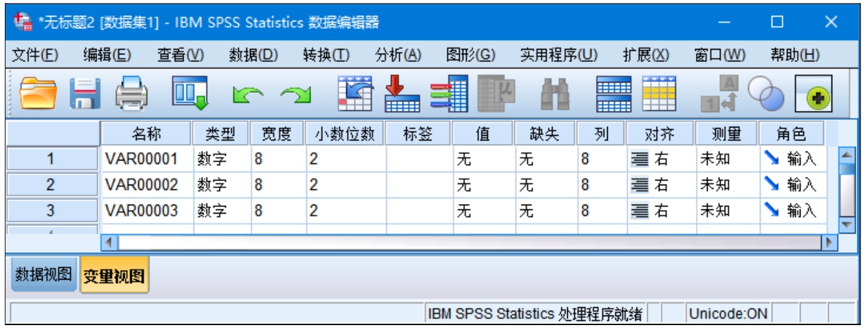Open the 扩展(X) menu

[646, 55]
